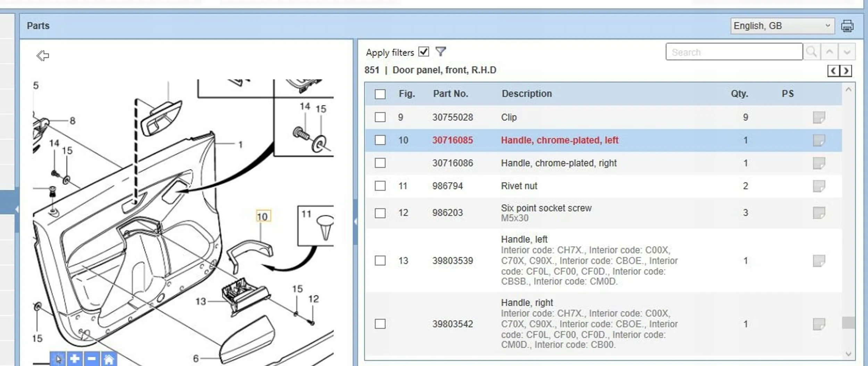Tick checkbox for Rivet nut row
This screenshot has width=868, height=366.
(380, 186)
